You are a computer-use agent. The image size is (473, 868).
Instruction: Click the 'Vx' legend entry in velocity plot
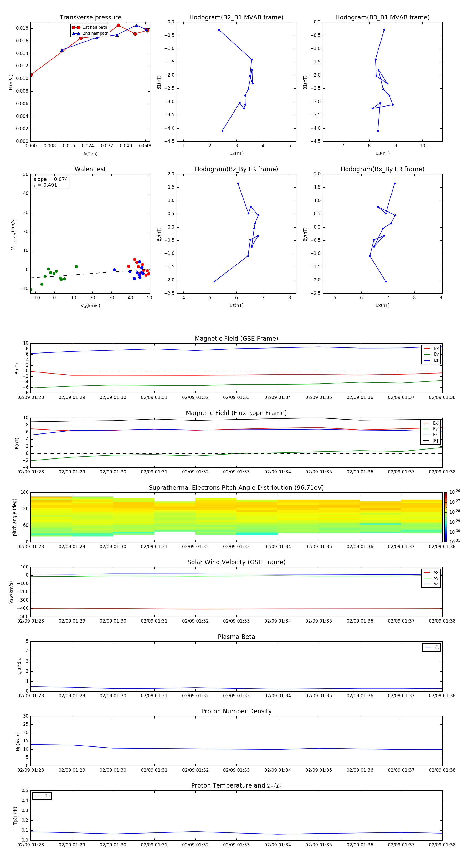coord(431,572)
